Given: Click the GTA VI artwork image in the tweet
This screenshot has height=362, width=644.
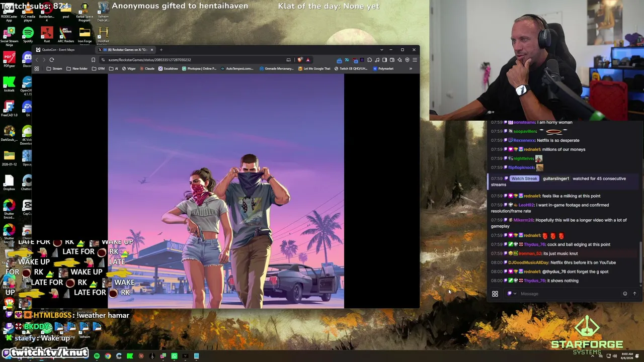Looking at the screenshot, I should pyautogui.click(x=226, y=191).
